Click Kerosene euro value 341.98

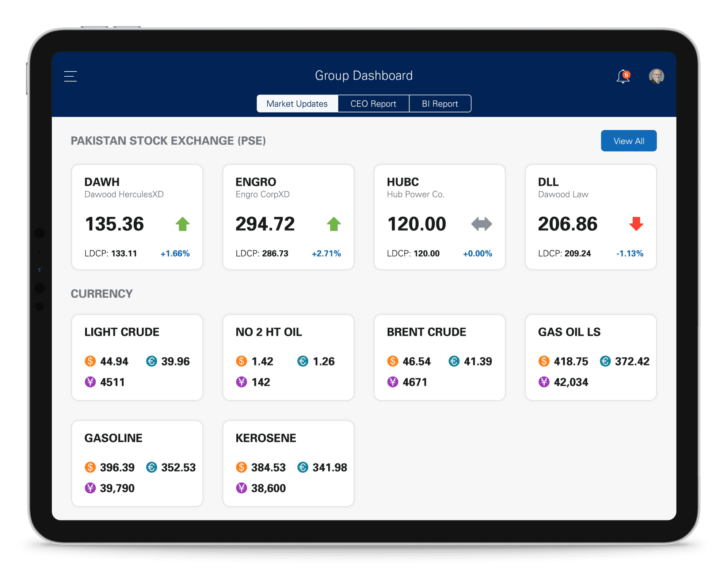click(x=330, y=467)
